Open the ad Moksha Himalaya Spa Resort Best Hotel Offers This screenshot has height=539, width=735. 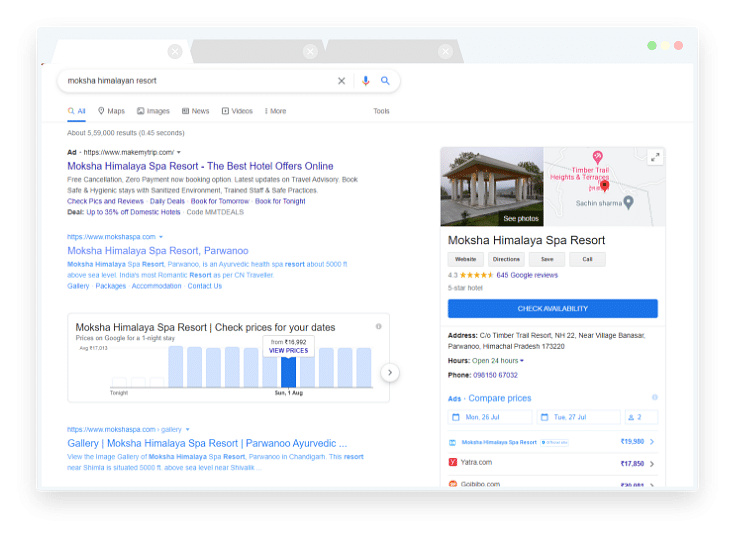point(200,166)
